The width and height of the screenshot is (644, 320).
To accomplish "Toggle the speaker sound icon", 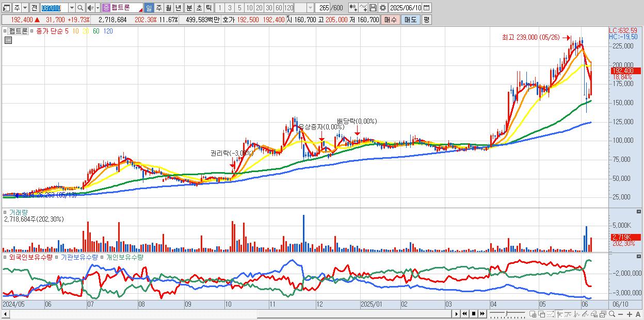I will (x=90, y=8).
